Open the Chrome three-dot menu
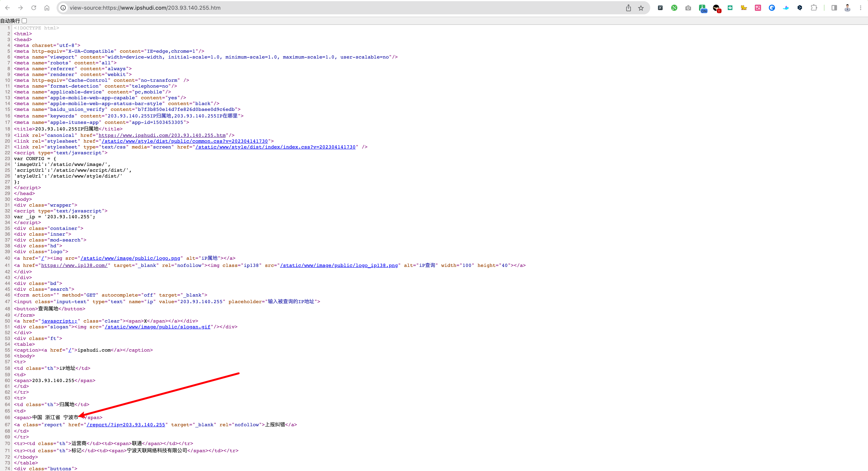 pyautogui.click(x=861, y=8)
